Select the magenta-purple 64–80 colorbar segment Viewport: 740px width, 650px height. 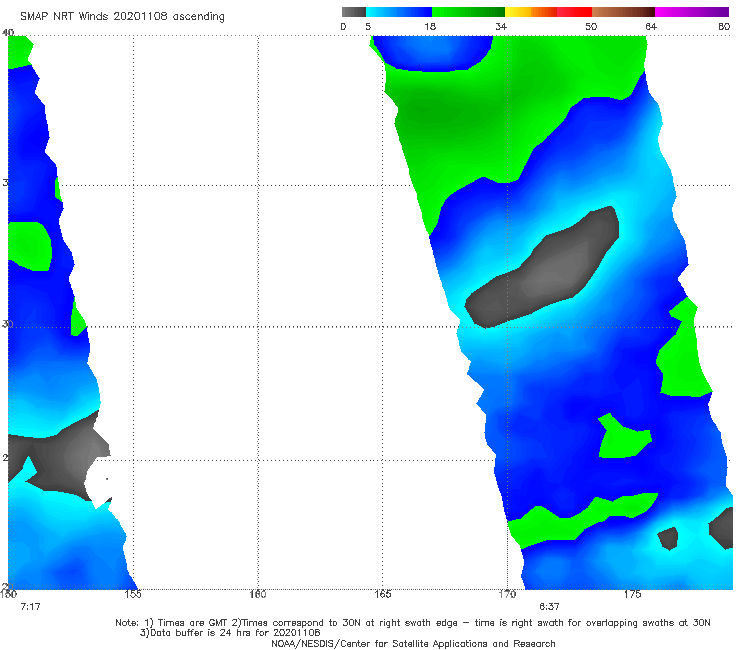pyautogui.click(x=692, y=12)
